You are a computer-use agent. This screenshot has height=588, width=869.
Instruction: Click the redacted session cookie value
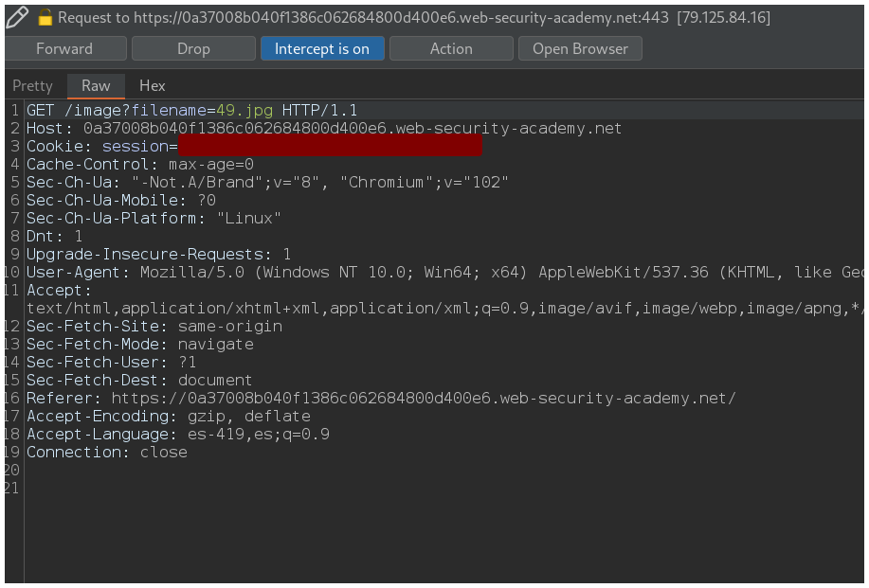pos(329,147)
